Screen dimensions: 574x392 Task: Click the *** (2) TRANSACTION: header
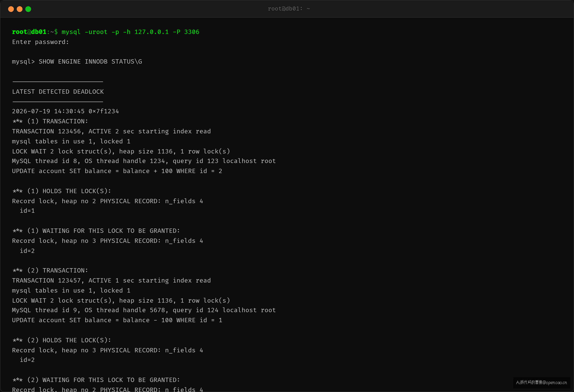[x=50, y=271]
